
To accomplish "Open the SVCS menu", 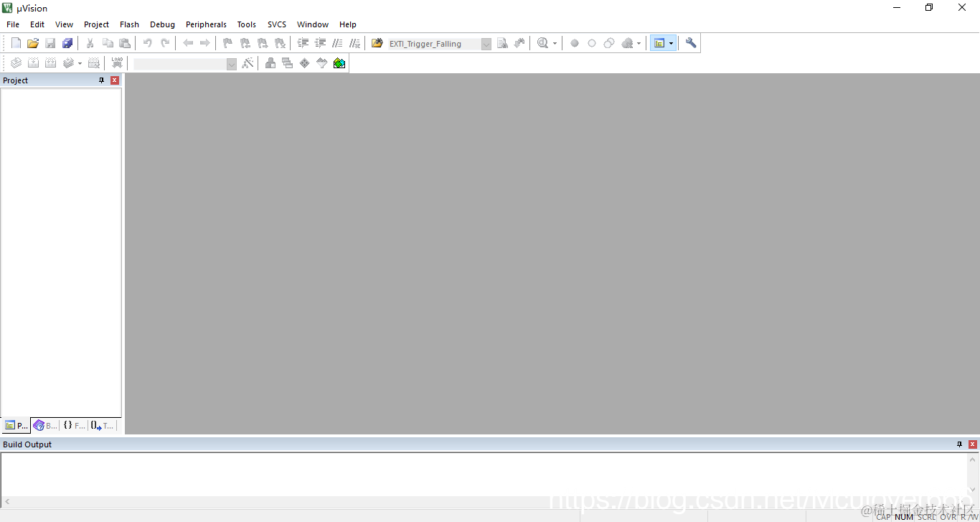I will point(277,24).
